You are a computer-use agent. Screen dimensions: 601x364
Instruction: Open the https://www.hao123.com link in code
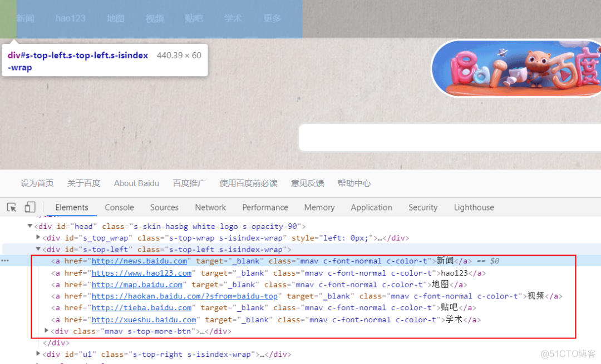coord(141,273)
